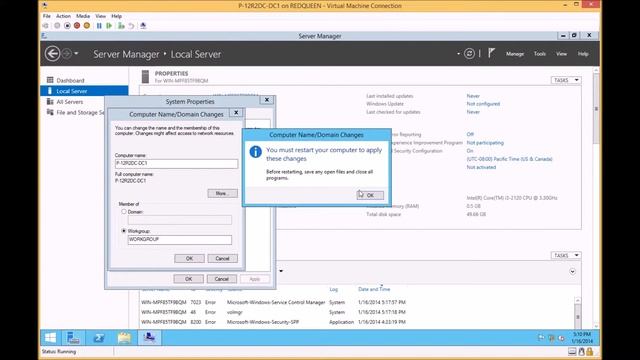The width and height of the screenshot is (640, 360).
Task: Click the Pacific Time zone link
Action: (509, 159)
